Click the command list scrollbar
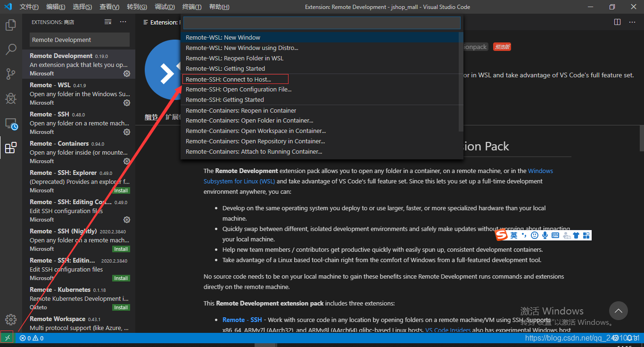The image size is (644, 347). (x=461, y=81)
